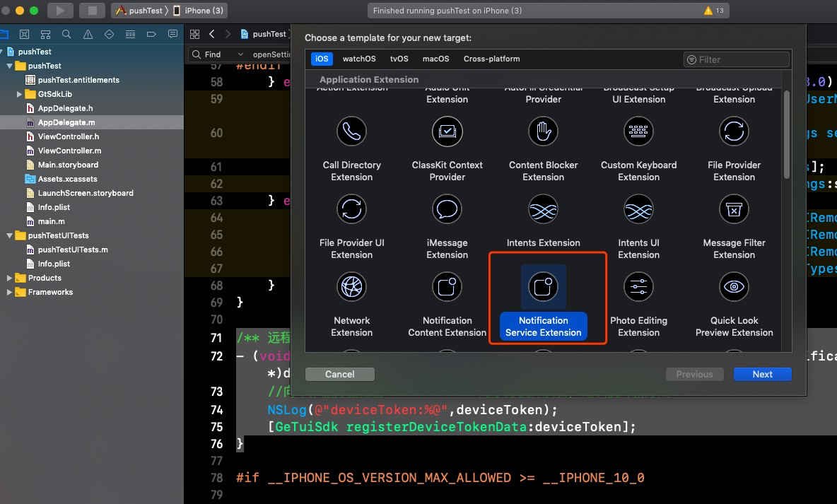Select the Network Extension globe icon
This screenshot has height=504, width=837.
pyautogui.click(x=351, y=286)
